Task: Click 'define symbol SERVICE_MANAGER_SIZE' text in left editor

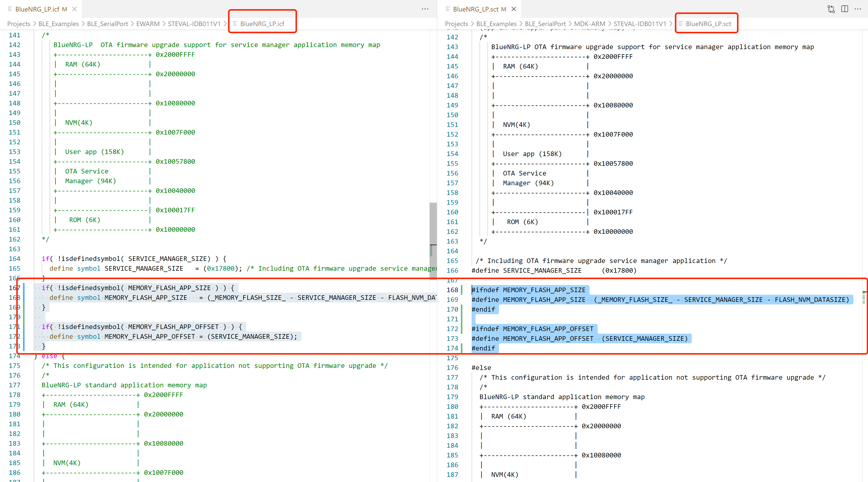Action: [116, 268]
